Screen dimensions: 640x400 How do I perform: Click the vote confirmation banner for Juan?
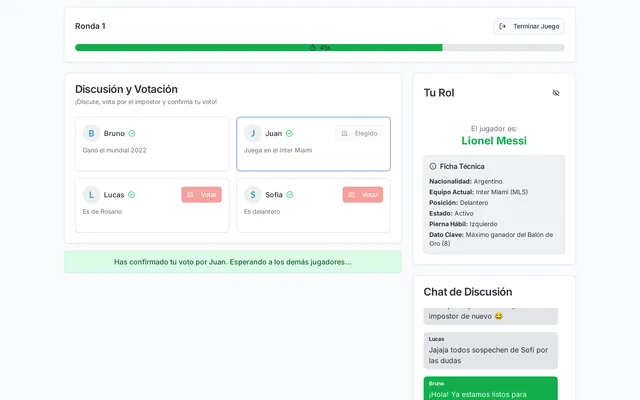233,262
